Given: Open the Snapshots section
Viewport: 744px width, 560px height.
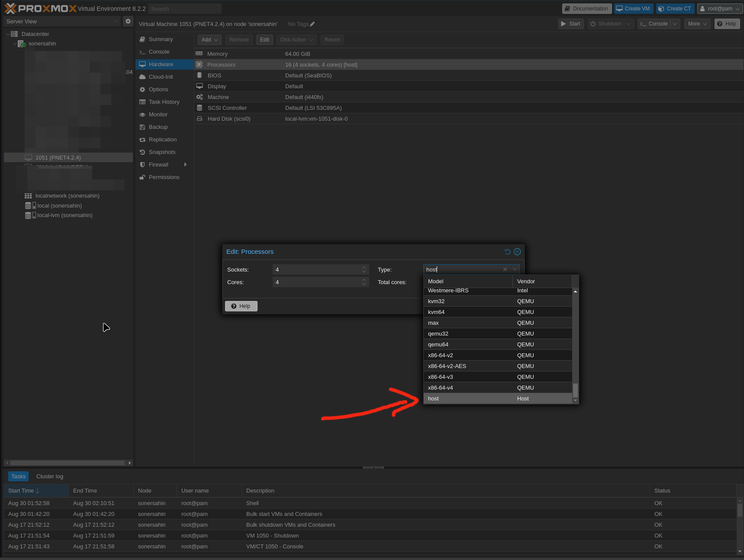Looking at the screenshot, I should click(162, 152).
